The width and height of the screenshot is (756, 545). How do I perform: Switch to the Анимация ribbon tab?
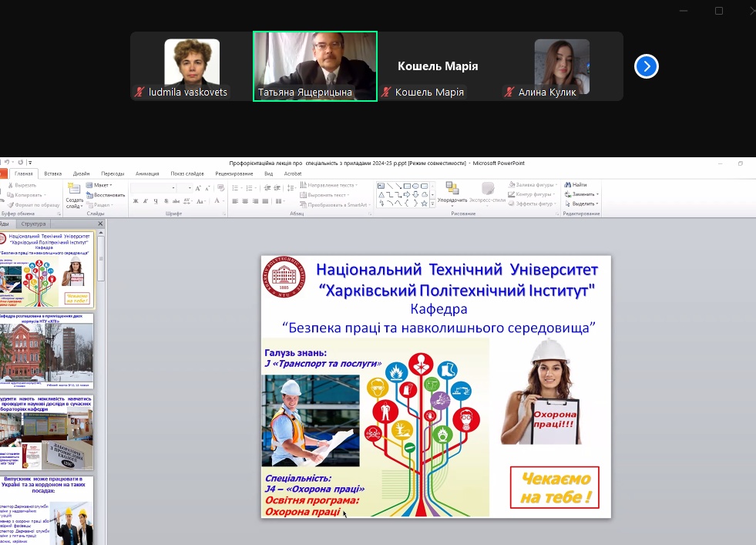tap(147, 173)
